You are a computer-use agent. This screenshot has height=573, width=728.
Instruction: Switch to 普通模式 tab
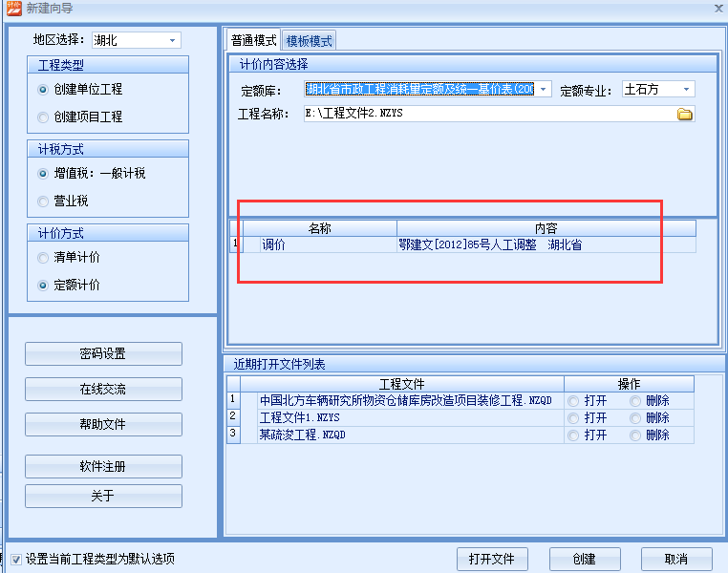[253, 41]
